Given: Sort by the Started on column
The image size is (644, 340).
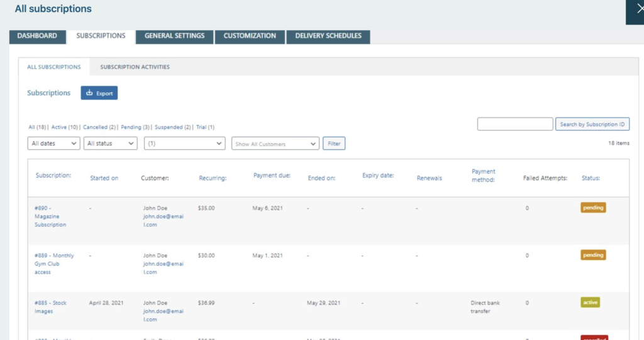Looking at the screenshot, I should (104, 178).
